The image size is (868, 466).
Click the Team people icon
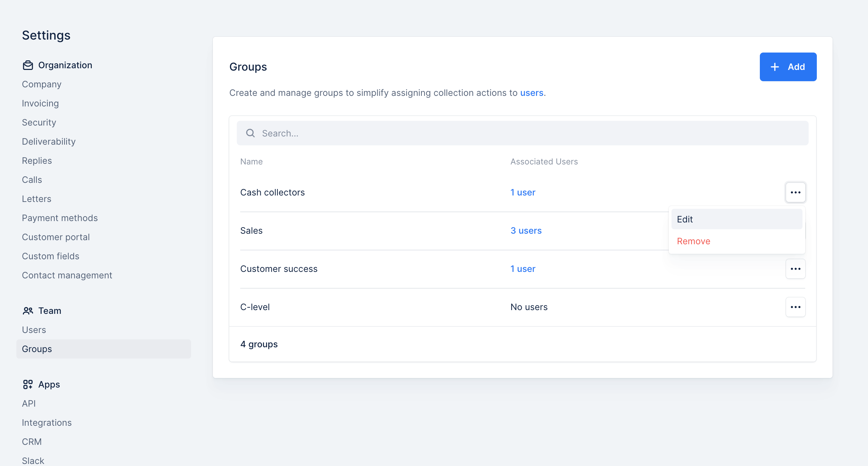(28, 311)
